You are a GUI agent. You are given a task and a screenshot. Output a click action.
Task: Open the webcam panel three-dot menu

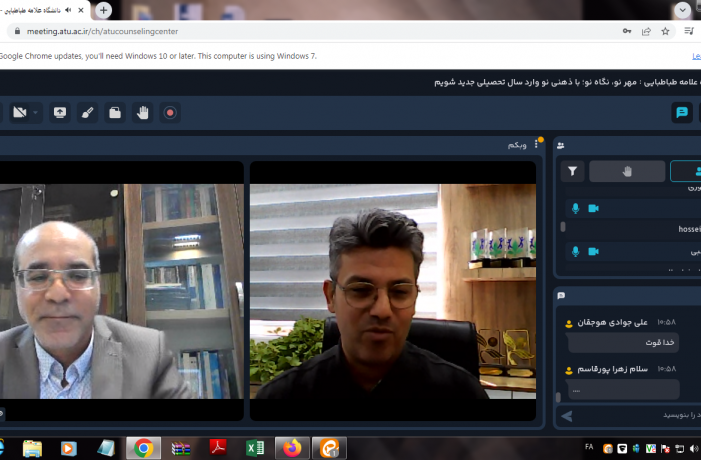[x=536, y=143]
